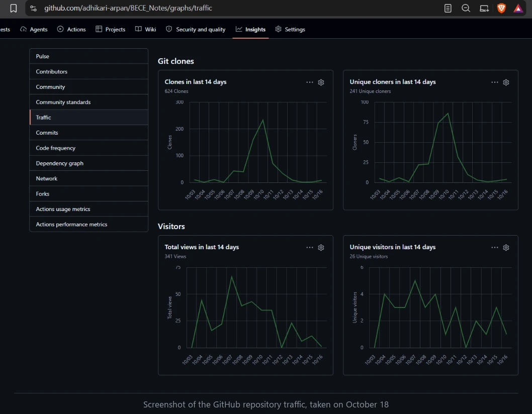Click the reader mode icon
The image size is (532, 414).
pyautogui.click(x=448, y=8)
